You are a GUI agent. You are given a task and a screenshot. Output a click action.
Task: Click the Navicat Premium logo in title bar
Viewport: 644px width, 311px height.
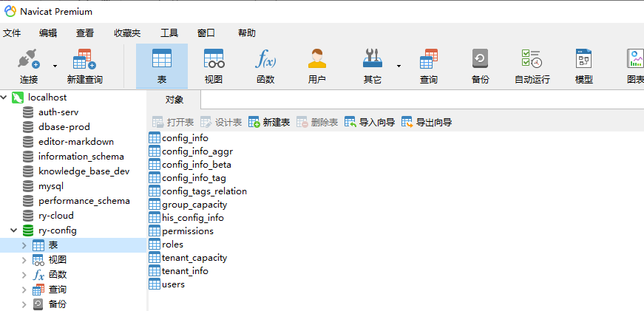10,12
